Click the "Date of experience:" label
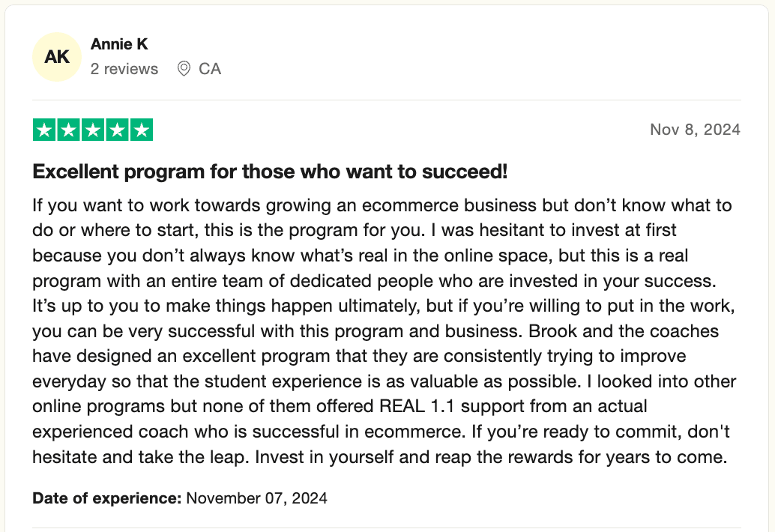Screen dimensions: 775x532 coord(107,498)
